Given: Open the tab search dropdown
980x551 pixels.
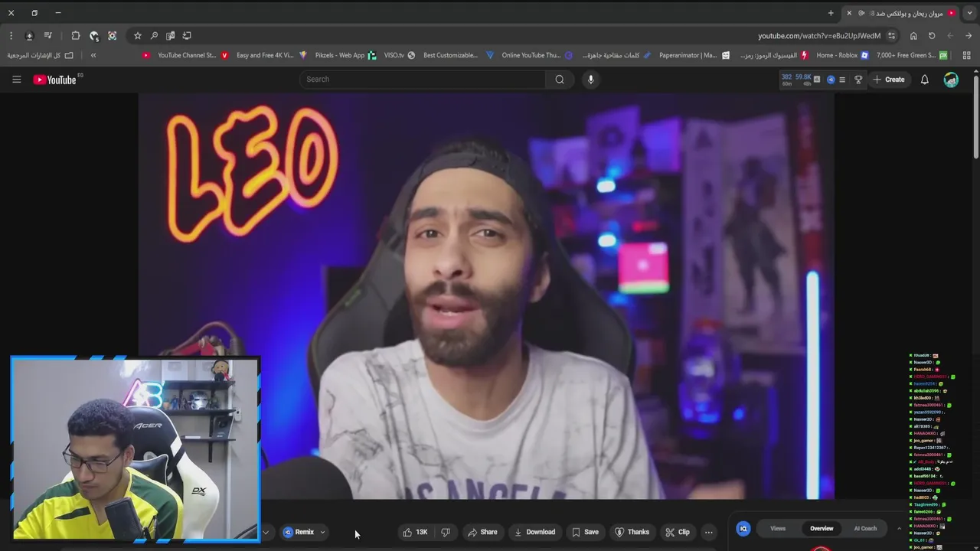Looking at the screenshot, I should [x=969, y=13].
